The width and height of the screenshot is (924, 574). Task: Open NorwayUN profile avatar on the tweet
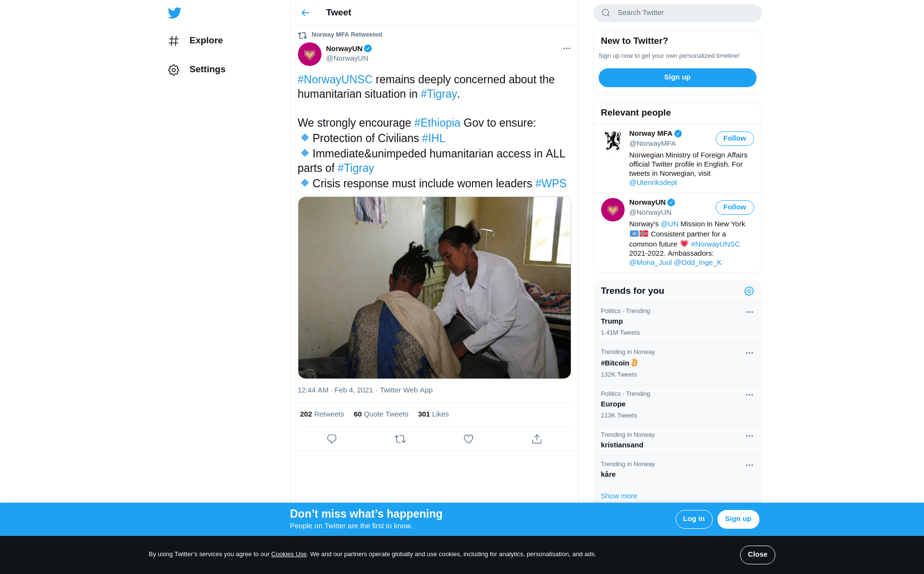[x=309, y=54]
